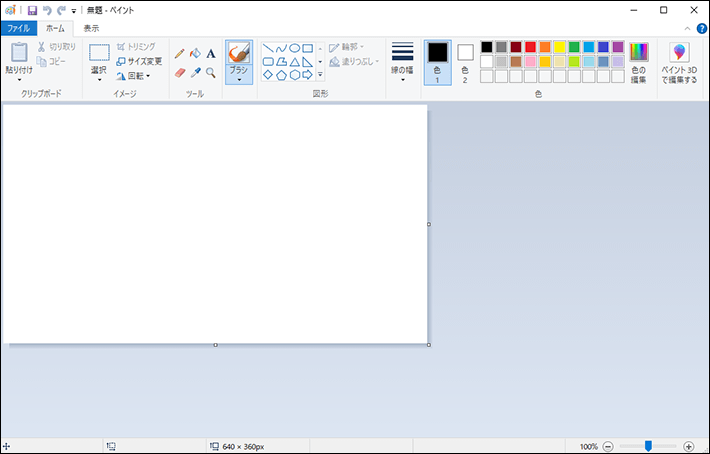Viewport: 710px width, 454px height.
Task: Select the Eraser tool
Action: tap(179, 72)
